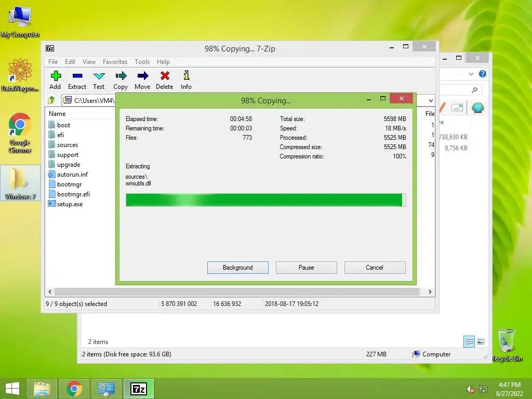Open Chrome from the taskbar
Image resolution: width=532 pixels, height=399 pixels.
(74, 389)
